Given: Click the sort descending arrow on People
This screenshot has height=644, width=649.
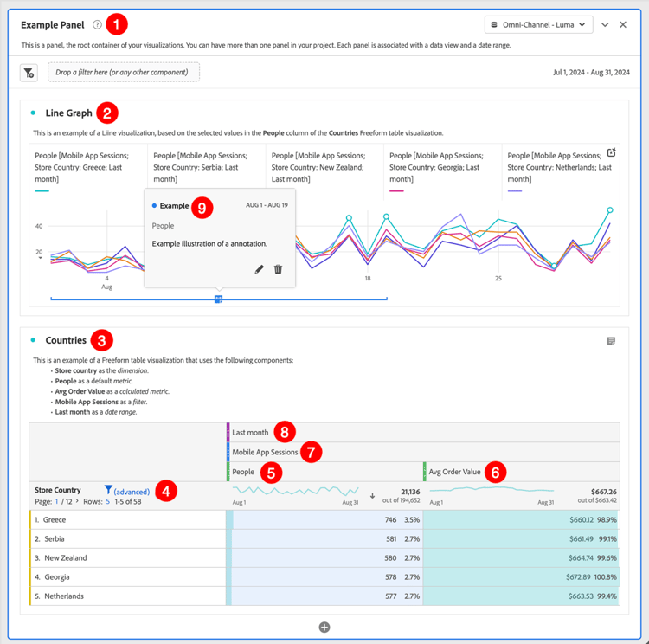Looking at the screenshot, I should click(372, 496).
